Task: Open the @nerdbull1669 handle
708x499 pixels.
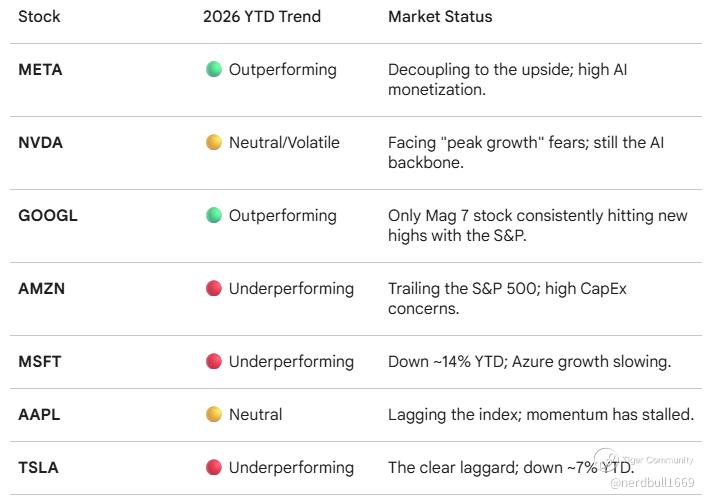Action: coord(651,483)
